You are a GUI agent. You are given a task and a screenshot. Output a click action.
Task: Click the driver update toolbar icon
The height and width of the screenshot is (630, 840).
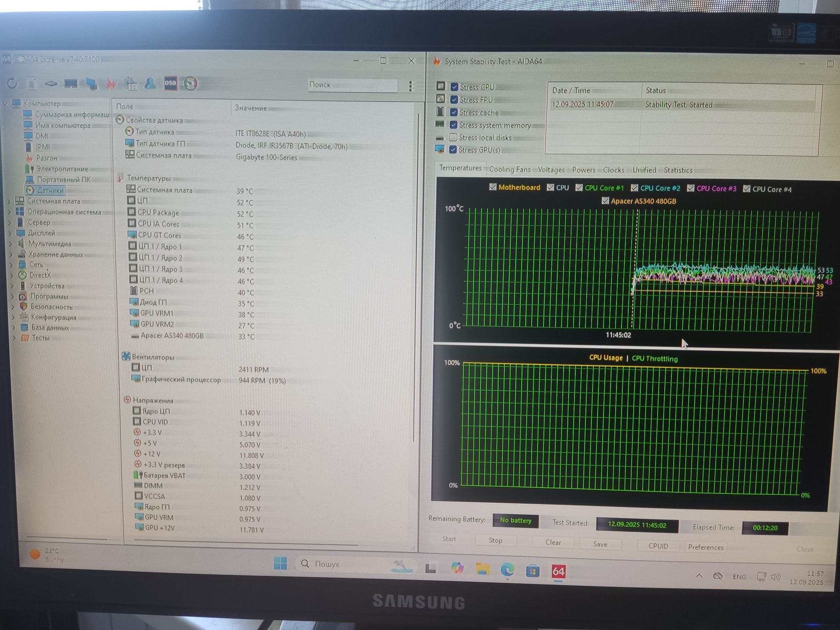(x=131, y=84)
